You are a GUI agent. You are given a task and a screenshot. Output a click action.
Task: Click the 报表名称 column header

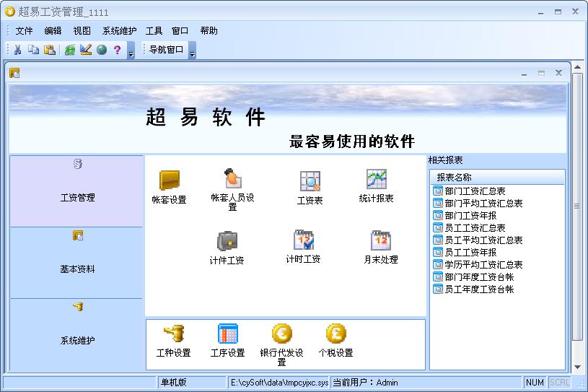pos(497,177)
